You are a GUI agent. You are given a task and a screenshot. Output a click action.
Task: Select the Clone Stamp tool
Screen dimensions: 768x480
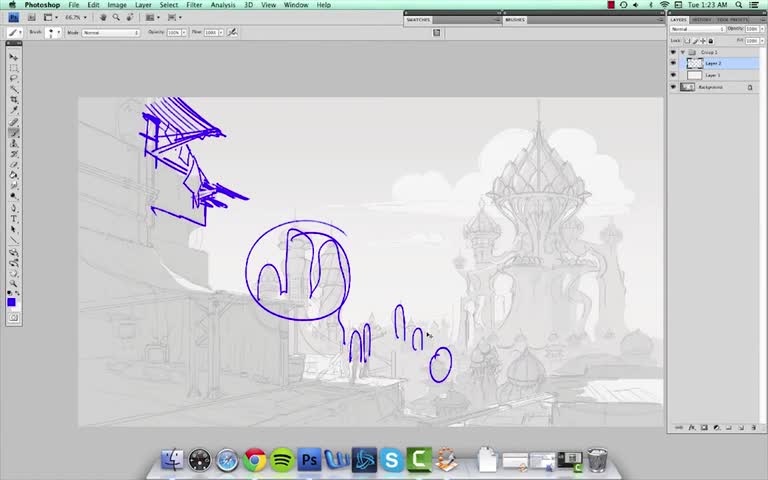click(x=14, y=144)
